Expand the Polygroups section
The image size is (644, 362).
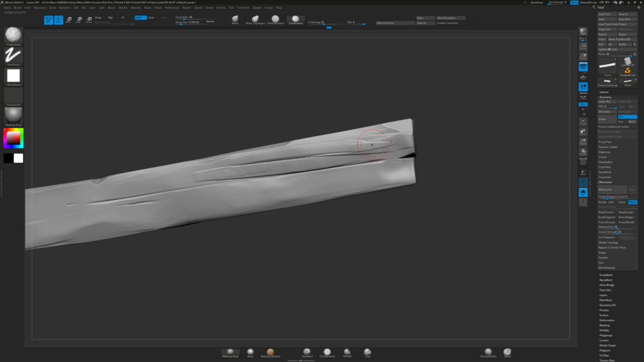point(606,335)
